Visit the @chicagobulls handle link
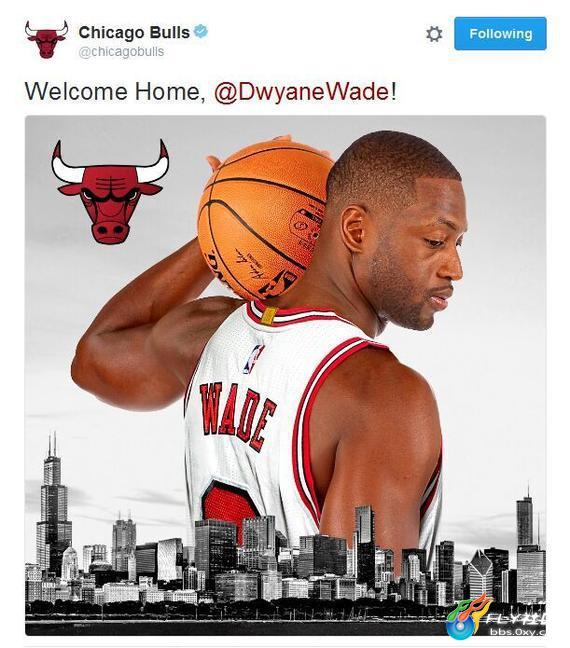The height and width of the screenshot is (648, 570). tap(121, 52)
